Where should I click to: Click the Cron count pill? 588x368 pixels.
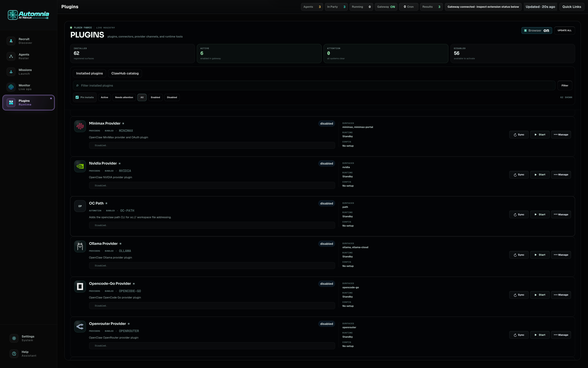click(408, 7)
